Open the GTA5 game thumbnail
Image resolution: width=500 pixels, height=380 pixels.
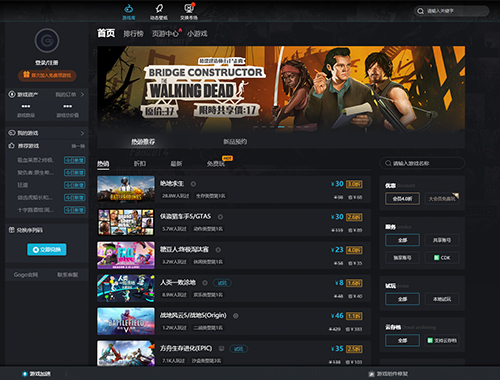(126, 222)
